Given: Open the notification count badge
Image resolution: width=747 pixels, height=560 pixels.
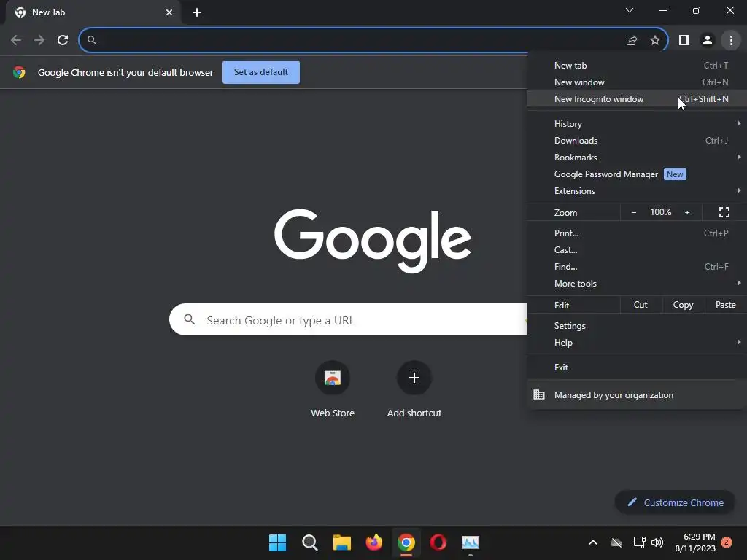Looking at the screenshot, I should coord(727,542).
